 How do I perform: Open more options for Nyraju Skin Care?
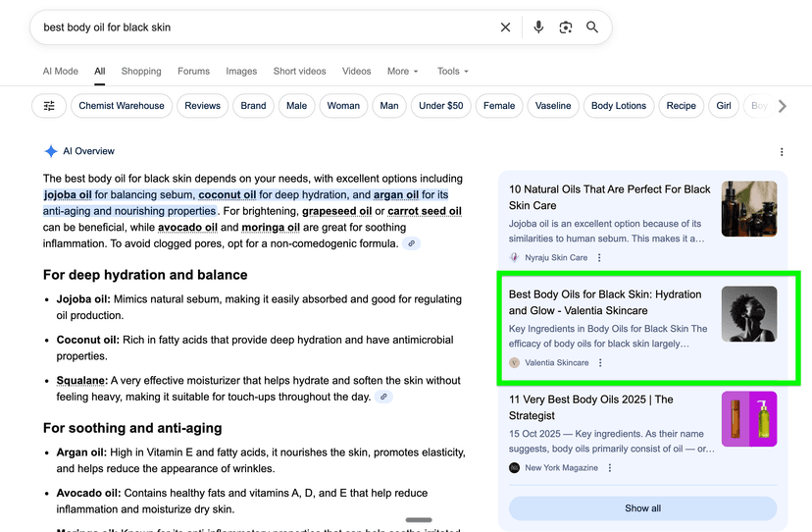point(599,258)
